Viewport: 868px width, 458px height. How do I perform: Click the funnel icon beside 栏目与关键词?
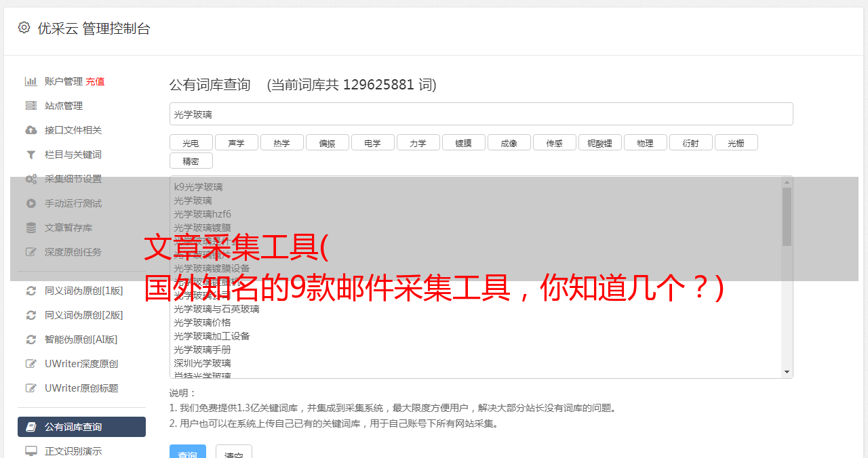(31, 154)
